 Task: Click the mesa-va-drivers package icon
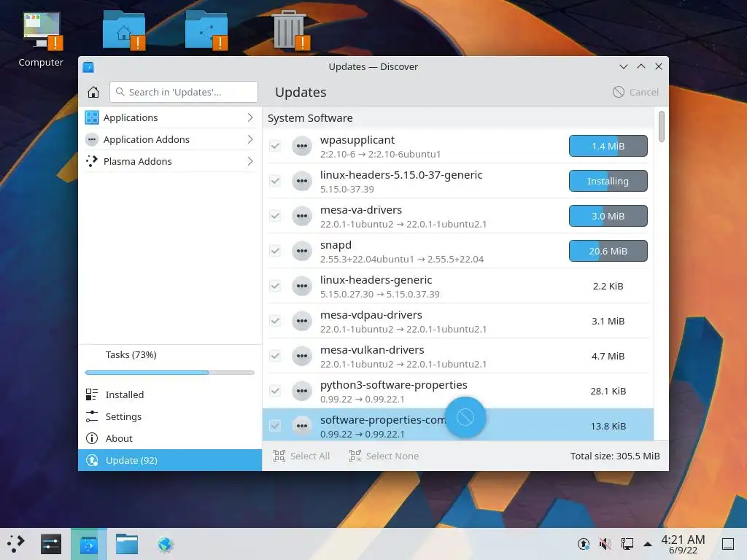[302, 216]
